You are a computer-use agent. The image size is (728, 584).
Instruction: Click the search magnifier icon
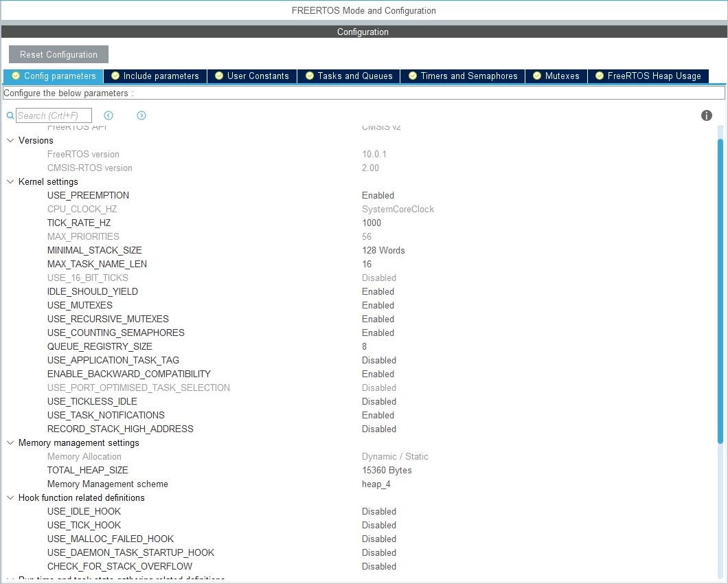tap(10, 115)
